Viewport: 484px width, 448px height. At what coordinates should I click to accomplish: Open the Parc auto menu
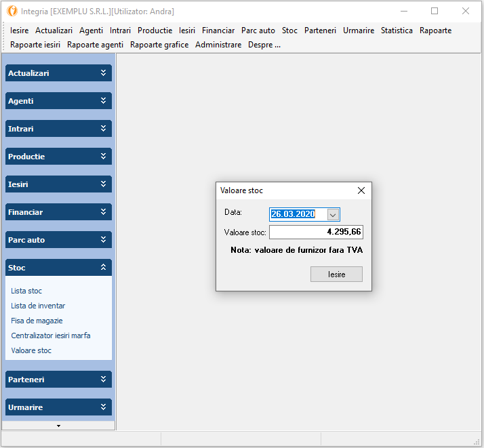click(258, 30)
